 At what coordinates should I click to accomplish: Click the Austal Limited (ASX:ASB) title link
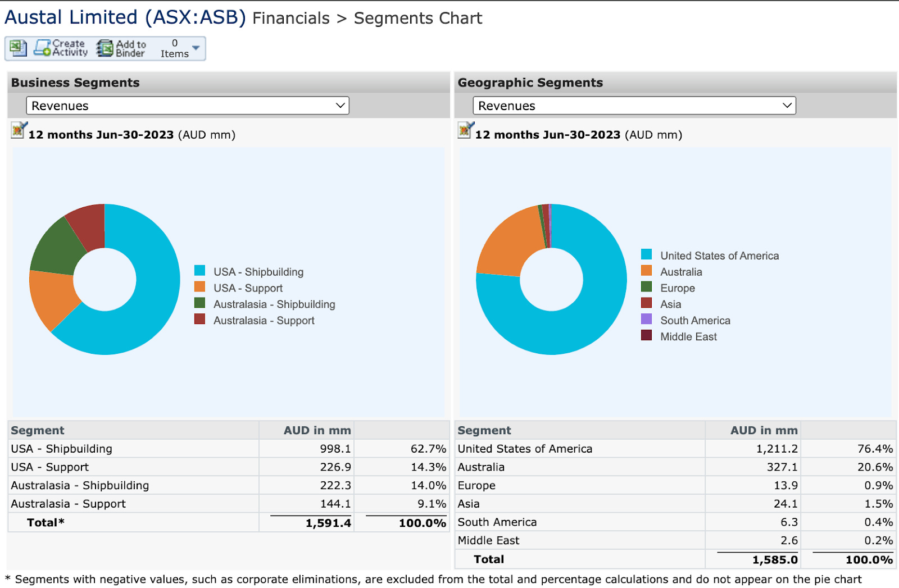[125, 17]
